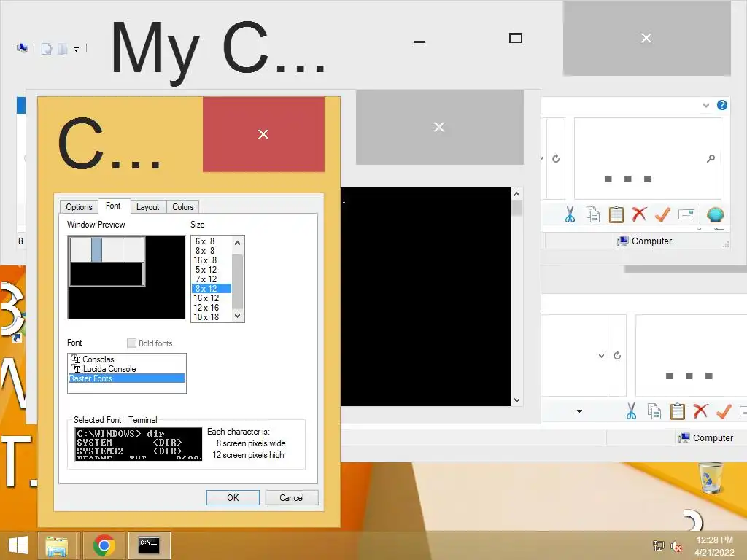The image size is (747, 560).
Task: Click refresh arrow in lower My Computer address bar
Action: [617, 356]
